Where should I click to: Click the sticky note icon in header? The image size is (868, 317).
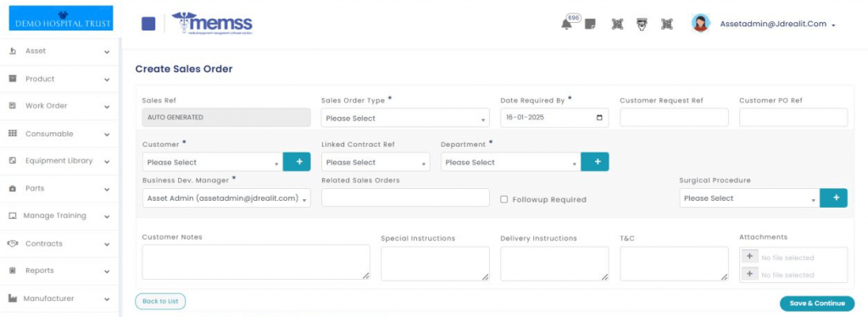(590, 24)
